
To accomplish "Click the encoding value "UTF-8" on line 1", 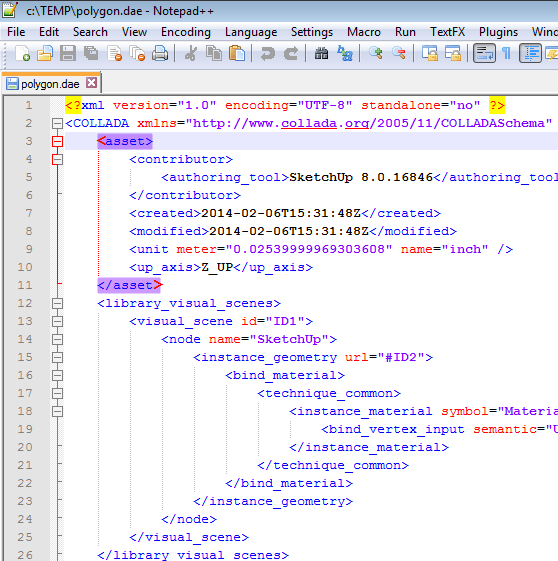I will tap(325, 105).
